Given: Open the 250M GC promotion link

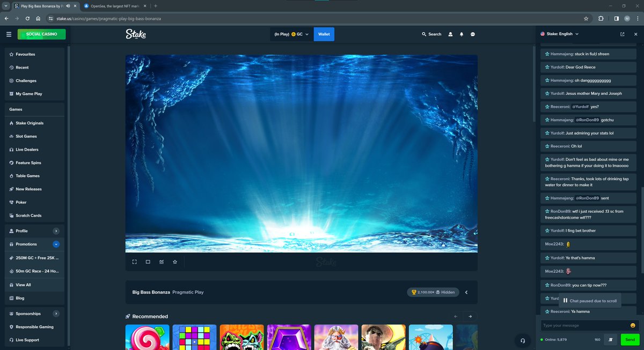Looking at the screenshot, I should click(35, 258).
